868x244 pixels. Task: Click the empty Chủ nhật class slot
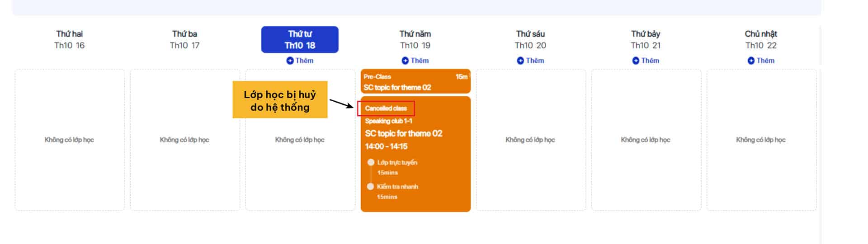coord(761,140)
